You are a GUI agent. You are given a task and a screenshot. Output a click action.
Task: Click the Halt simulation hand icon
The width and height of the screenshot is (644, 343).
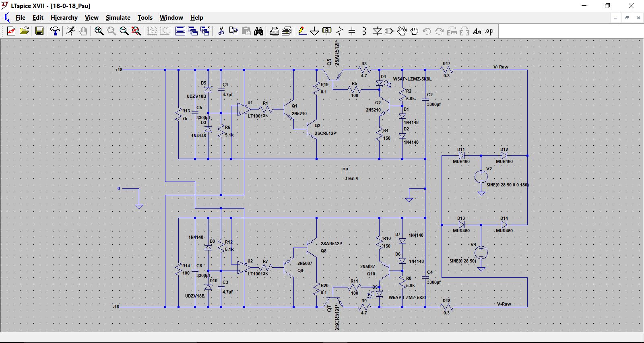pyautogui.click(x=83, y=31)
